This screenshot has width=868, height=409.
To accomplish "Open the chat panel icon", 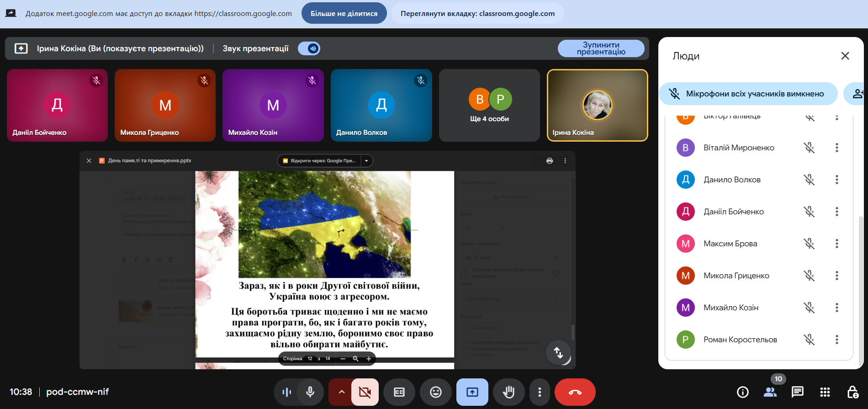I will point(798,392).
